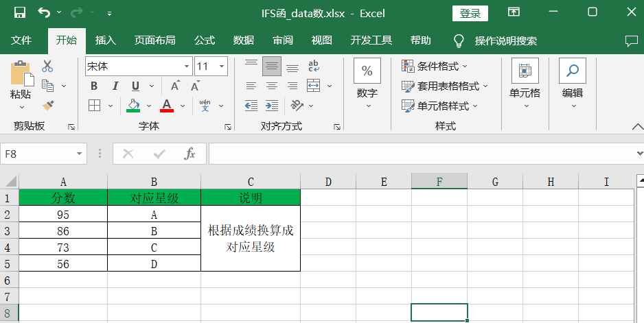Switch to the 公式 tab
This screenshot has height=323, width=644.
click(x=205, y=40)
